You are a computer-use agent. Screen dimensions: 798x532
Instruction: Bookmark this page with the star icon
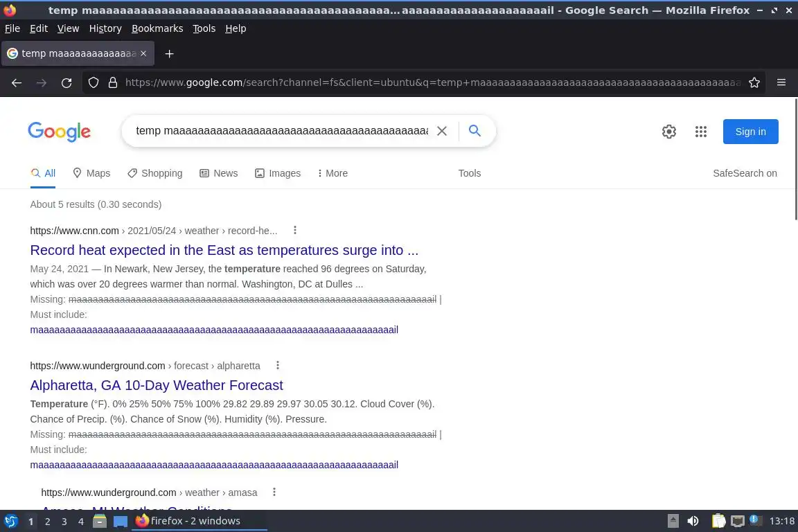point(754,82)
